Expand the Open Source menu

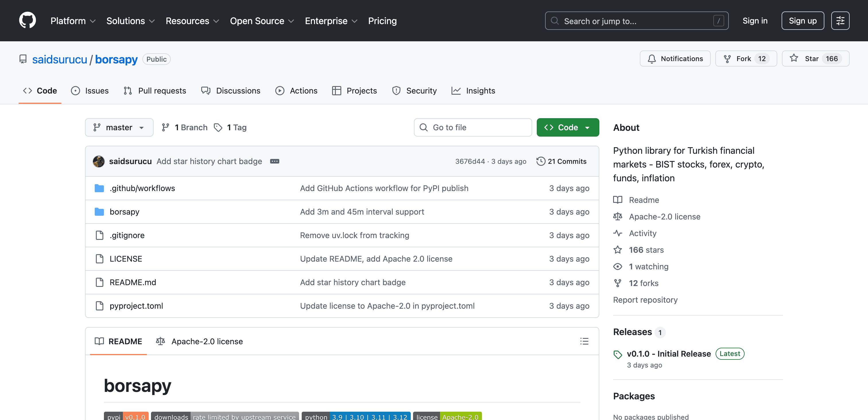tap(262, 21)
